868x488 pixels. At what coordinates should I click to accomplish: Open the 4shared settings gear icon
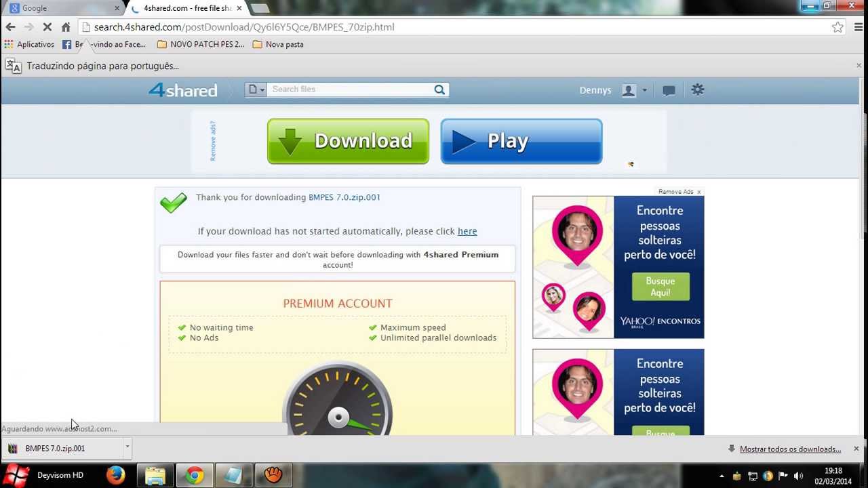coord(698,89)
